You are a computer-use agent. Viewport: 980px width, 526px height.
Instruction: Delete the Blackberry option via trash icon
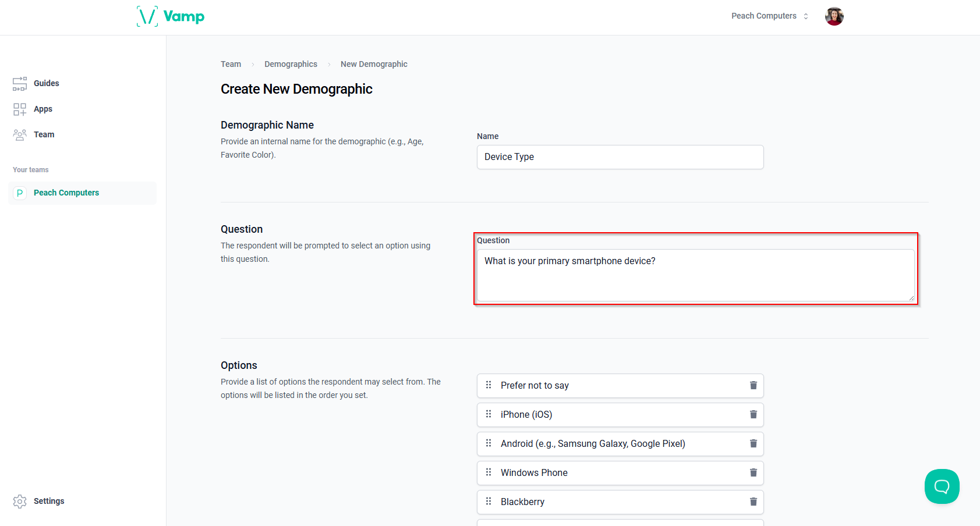click(753, 502)
